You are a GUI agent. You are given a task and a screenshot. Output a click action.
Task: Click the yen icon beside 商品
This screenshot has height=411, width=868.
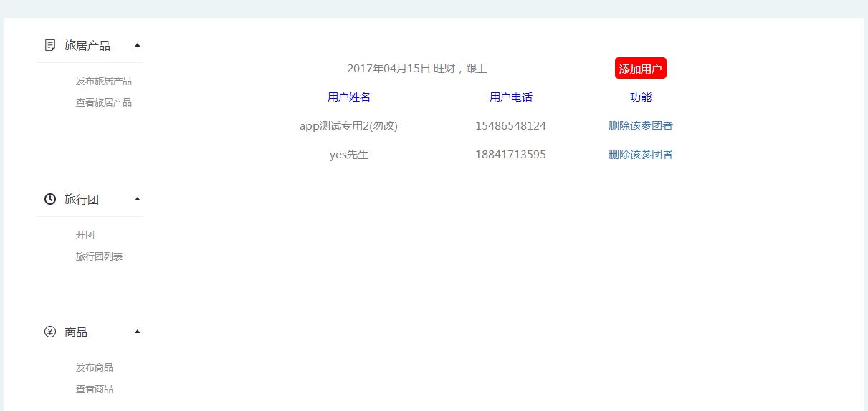[50, 332]
